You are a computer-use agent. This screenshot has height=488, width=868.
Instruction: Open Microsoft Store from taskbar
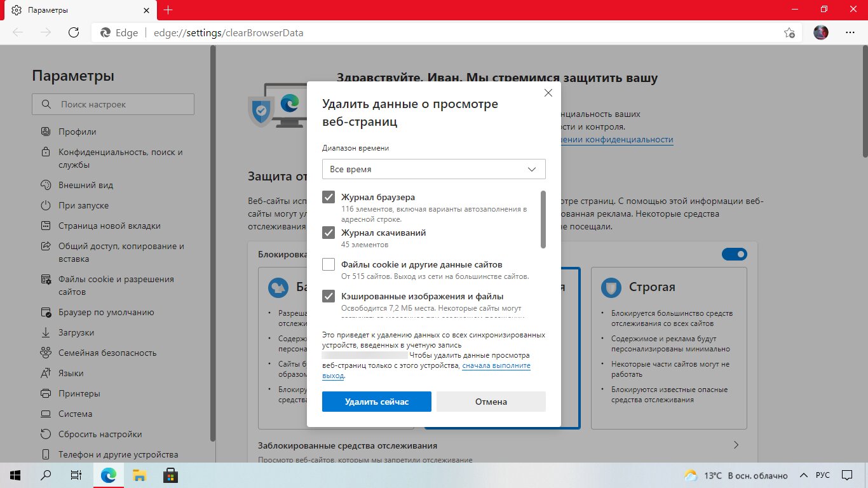click(x=170, y=475)
